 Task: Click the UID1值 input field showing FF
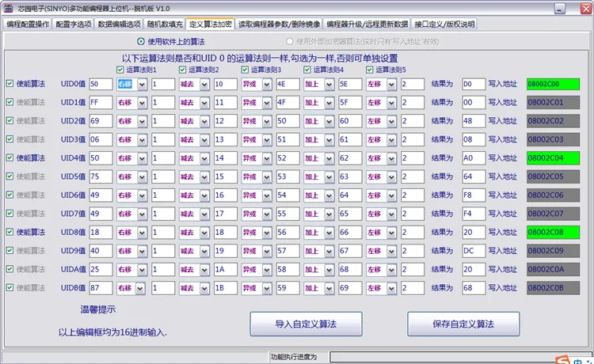coord(101,103)
